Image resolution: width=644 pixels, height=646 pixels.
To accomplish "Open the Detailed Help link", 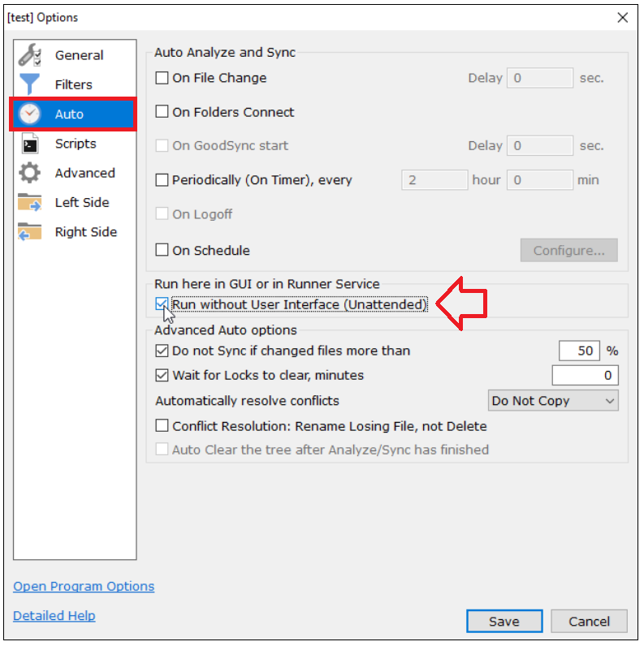I will coord(54,616).
